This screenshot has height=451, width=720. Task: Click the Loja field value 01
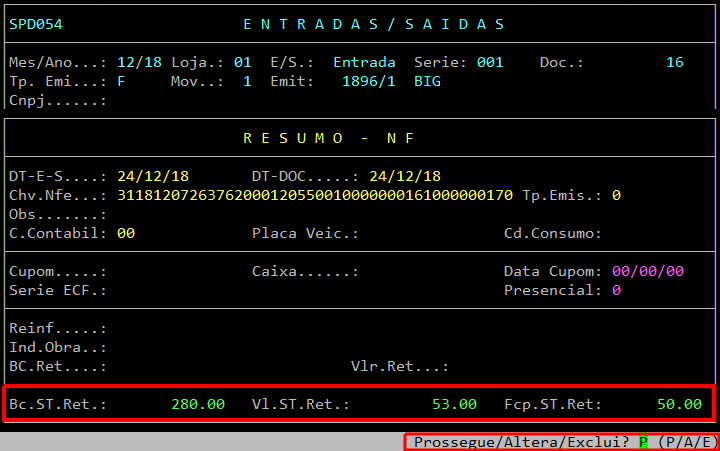click(242, 62)
